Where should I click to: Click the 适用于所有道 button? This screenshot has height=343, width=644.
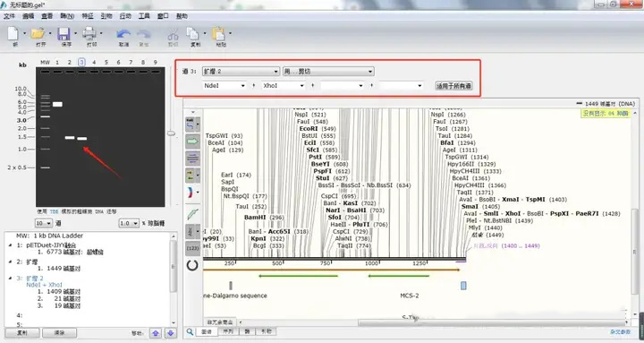coord(453,86)
